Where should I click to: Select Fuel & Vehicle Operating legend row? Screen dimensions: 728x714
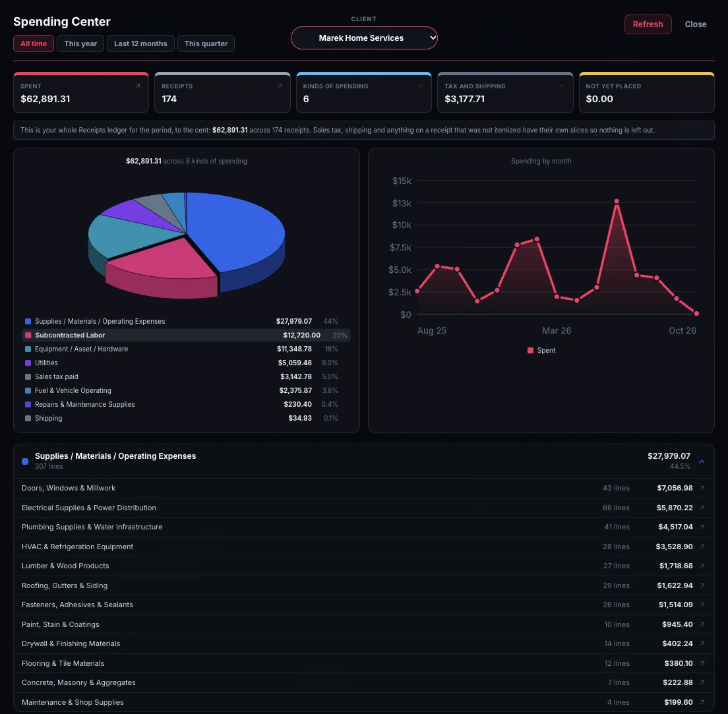[x=186, y=391]
